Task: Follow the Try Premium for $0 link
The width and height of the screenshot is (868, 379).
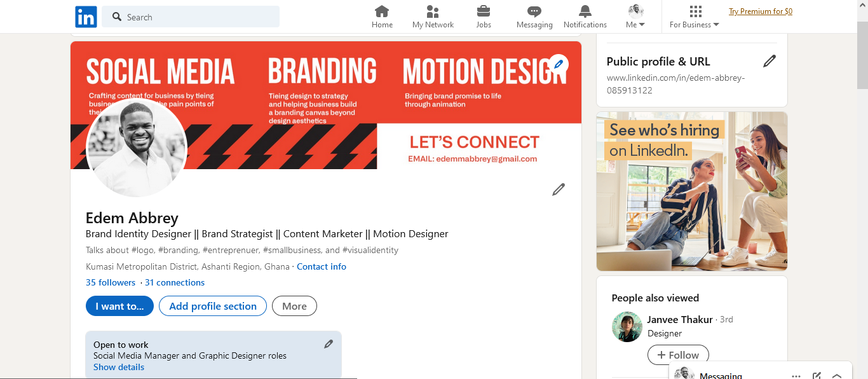Action: (761, 11)
